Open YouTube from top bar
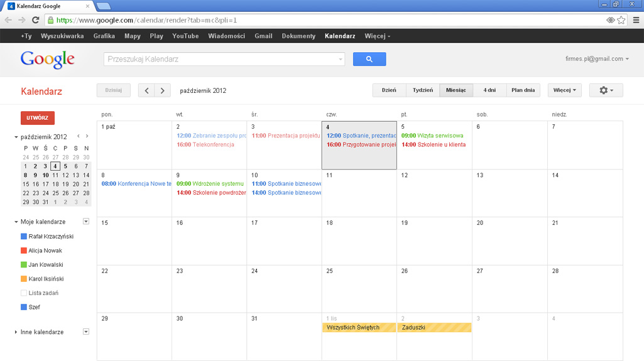The width and height of the screenshot is (644, 361). [x=185, y=36]
